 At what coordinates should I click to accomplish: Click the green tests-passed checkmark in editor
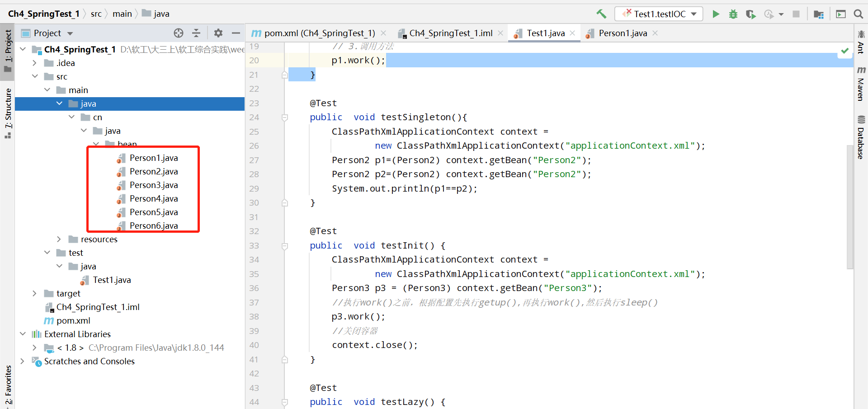(844, 51)
